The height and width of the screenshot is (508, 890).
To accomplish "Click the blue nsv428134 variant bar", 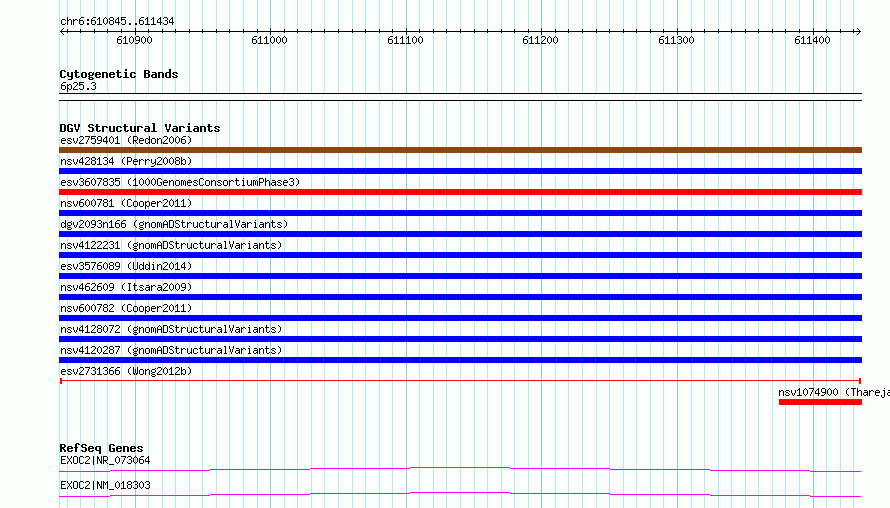I will pyautogui.click(x=460, y=171).
